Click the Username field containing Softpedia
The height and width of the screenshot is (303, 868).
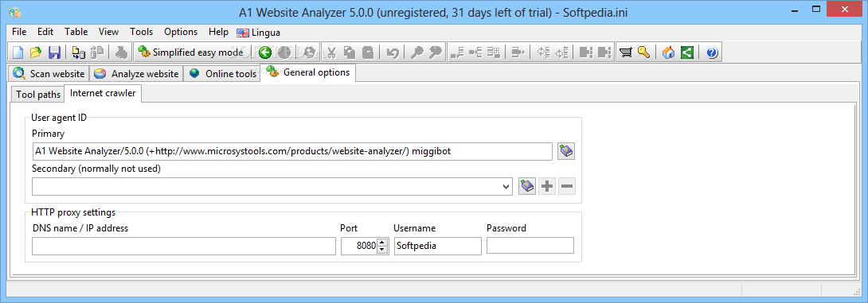click(437, 246)
